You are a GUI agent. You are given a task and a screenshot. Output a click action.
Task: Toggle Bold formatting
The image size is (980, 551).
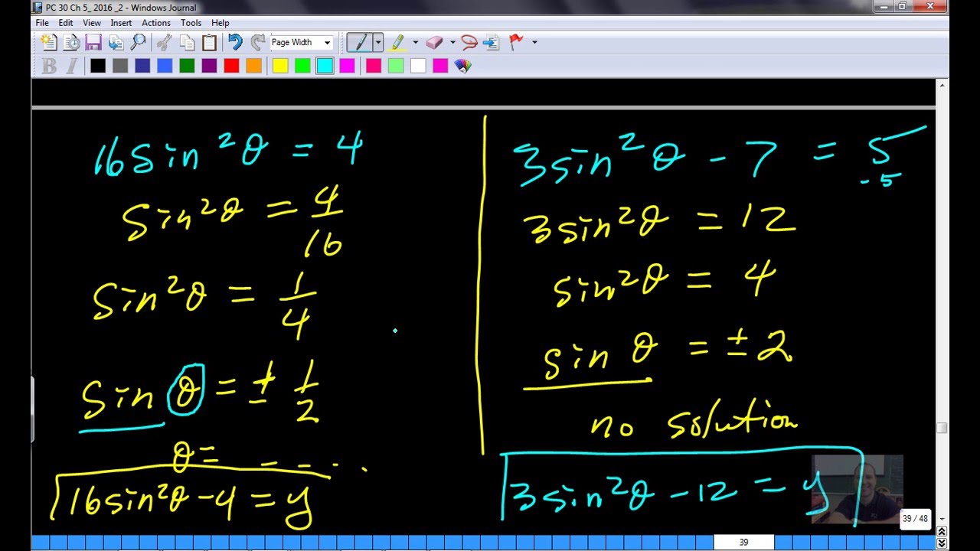[x=50, y=66]
